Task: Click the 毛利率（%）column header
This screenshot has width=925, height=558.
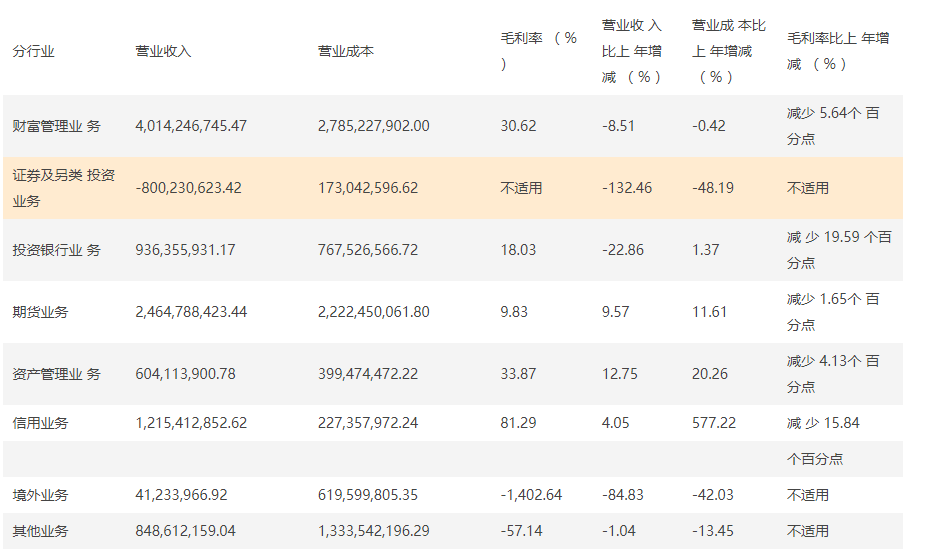Action: (x=539, y=51)
